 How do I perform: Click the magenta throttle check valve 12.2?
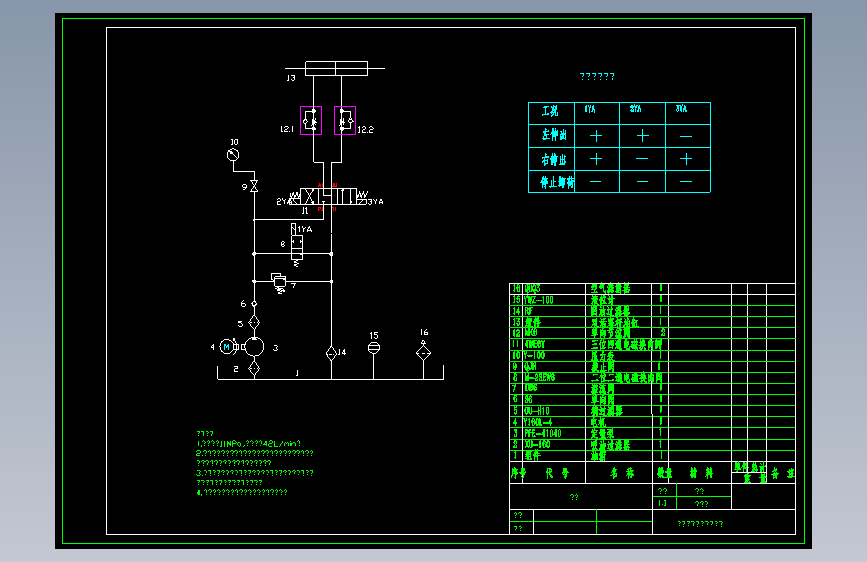(345, 120)
